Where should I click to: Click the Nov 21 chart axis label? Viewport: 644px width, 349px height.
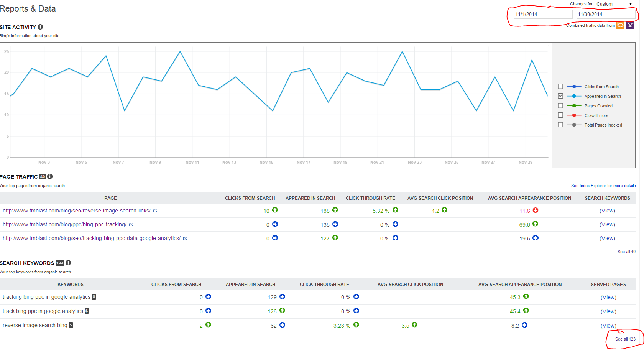pyautogui.click(x=377, y=162)
